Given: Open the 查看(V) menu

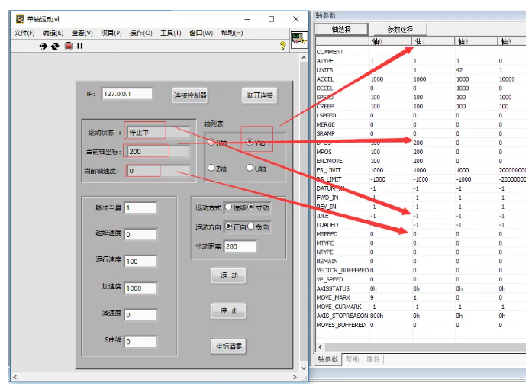Looking at the screenshot, I should tap(82, 33).
